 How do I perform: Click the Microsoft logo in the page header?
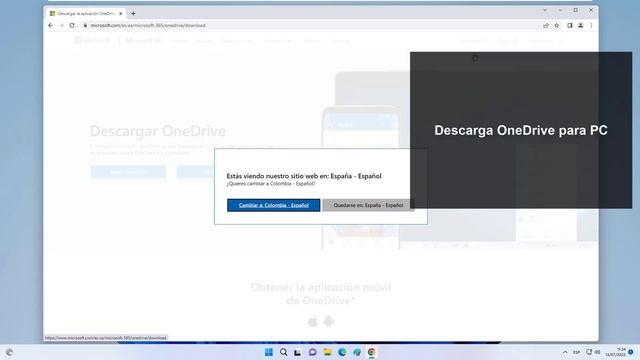[92, 40]
